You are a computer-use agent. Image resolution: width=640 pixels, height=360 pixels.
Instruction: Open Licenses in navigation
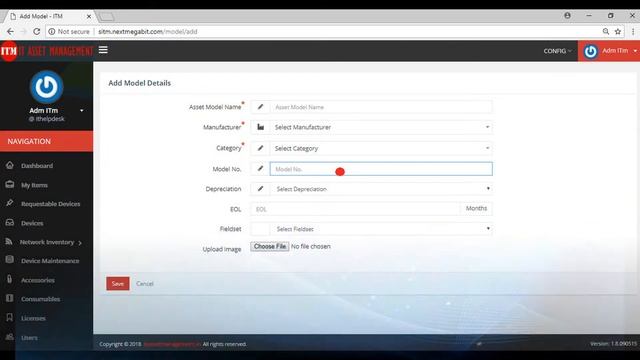33,318
